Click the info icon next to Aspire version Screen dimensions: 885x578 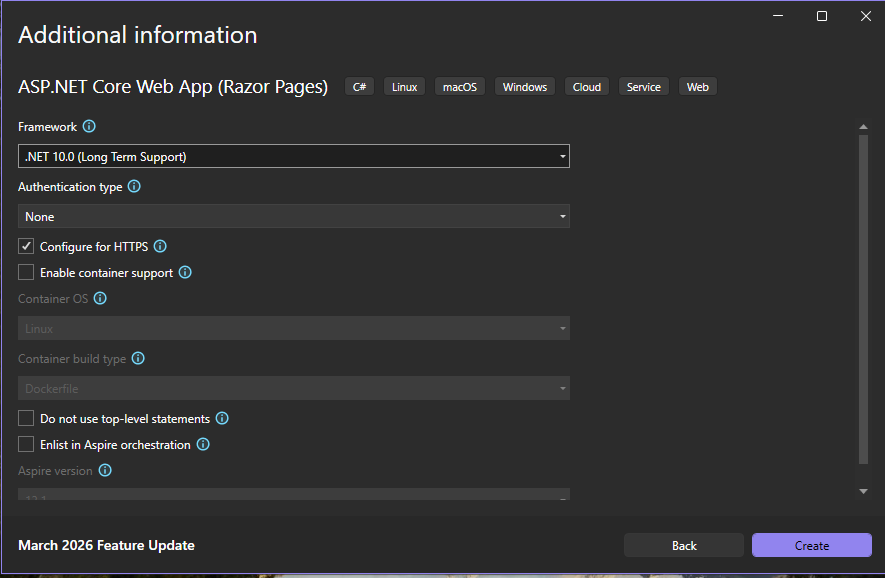point(105,470)
